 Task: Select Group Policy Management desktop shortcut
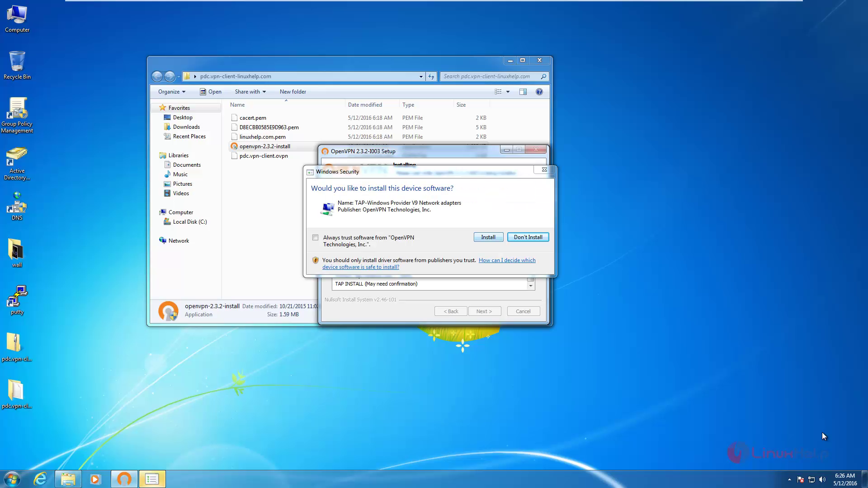click(17, 116)
